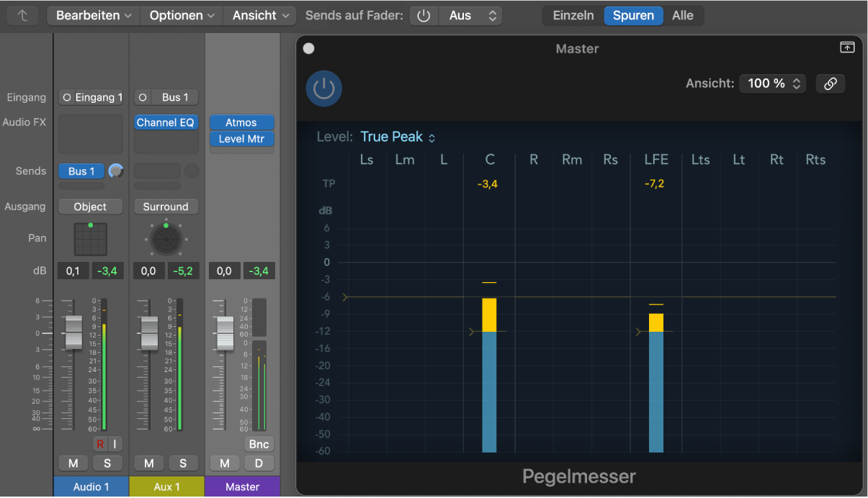Open plug-in window expand icon at top right
The image size is (868, 498).
point(847,47)
